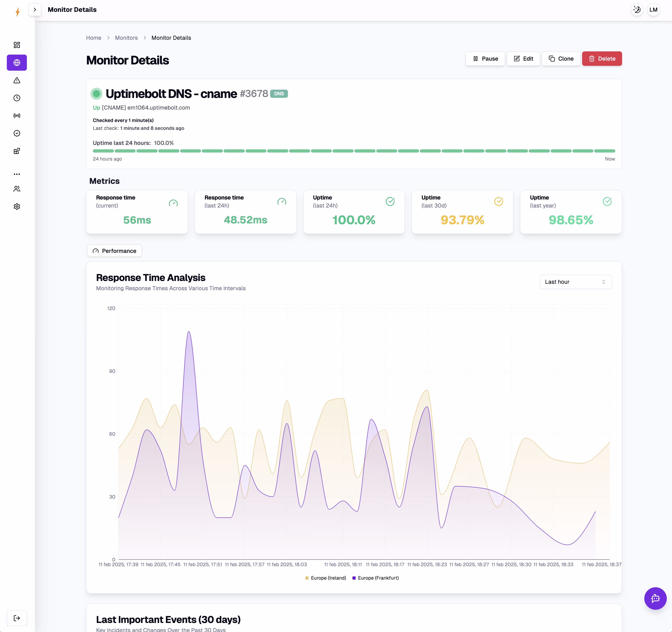Screen dimensions: 672x632
Task: Open Settings via the gear icon
Action: pyautogui.click(x=17, y=206)
